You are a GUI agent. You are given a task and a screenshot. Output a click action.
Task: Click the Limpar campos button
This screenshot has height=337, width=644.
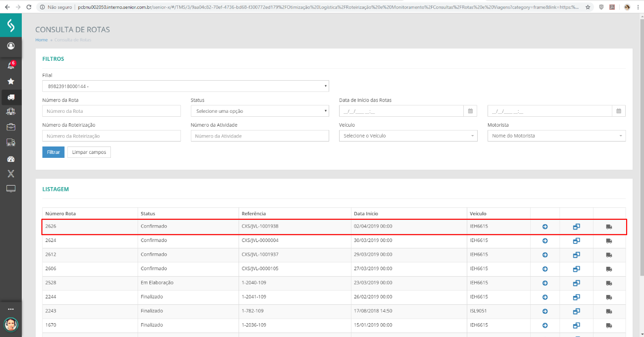pos(89,152)
